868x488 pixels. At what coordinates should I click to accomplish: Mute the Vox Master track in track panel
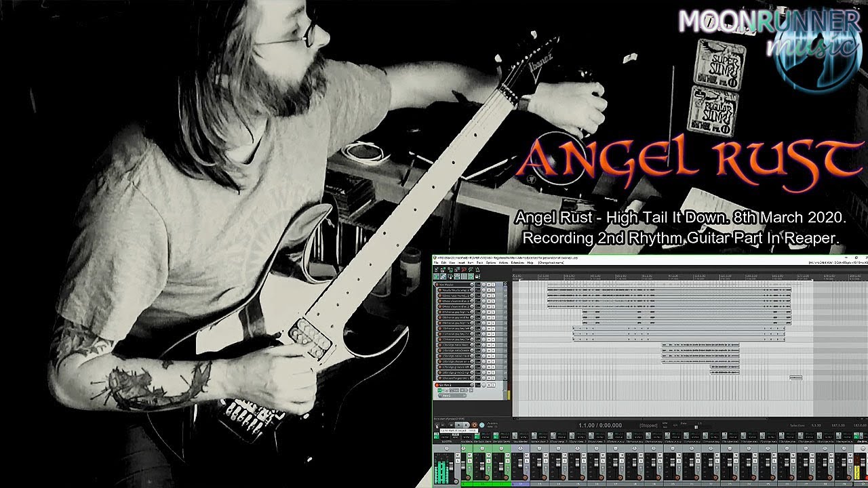click(x=489, y=285)
